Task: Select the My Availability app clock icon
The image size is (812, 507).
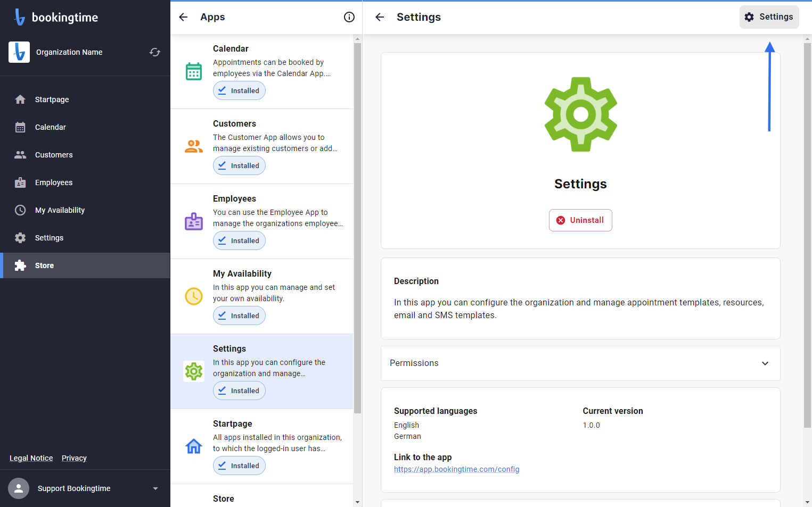Action: click(194, 296)
